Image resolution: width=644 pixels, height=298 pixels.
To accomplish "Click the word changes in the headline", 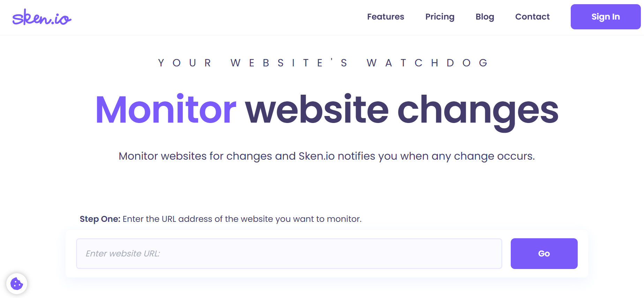I will (x=478, y=110).
